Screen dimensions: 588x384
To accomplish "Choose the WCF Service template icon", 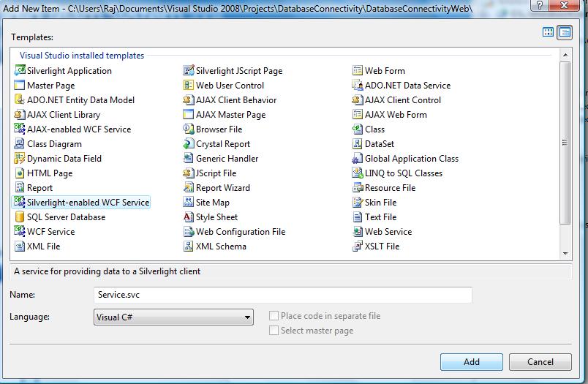I will pos(20,231).
